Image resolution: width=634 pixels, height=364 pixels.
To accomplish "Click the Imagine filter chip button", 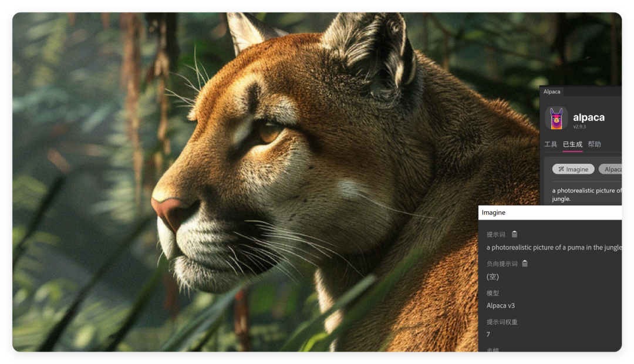I will (x=572, y=168).
